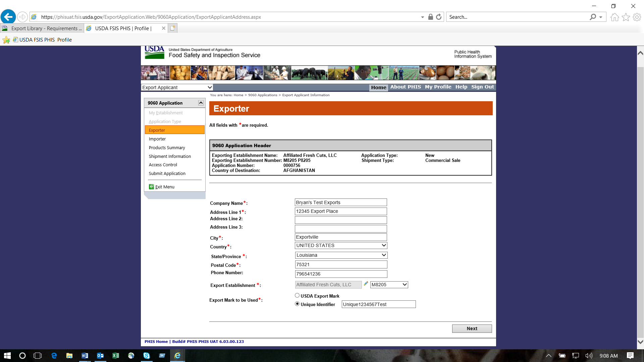The image size is (644, 362).
Task: Open the favorites star icon in browser
Action: (x=626, y=17)
